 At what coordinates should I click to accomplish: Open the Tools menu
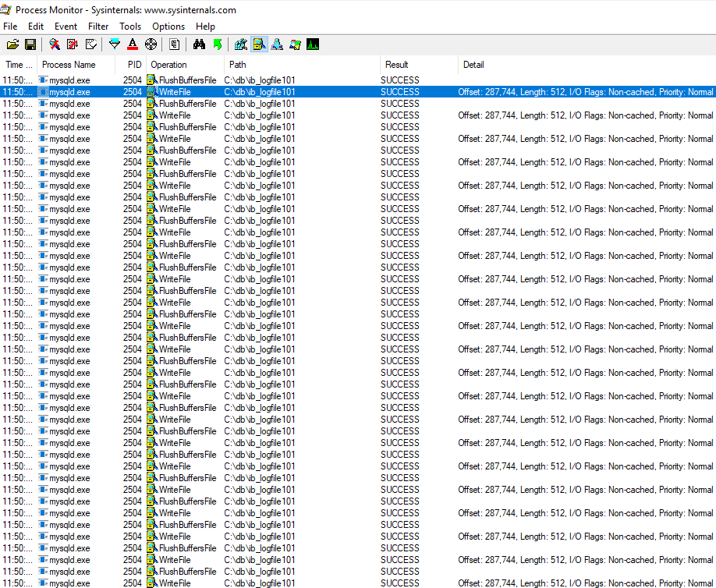(x=130, y=27)
